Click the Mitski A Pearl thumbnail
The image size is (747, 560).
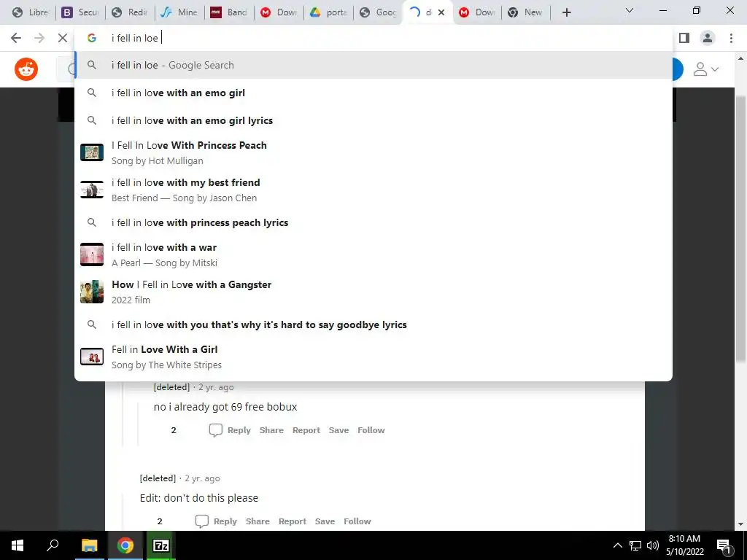click(92, 254)
